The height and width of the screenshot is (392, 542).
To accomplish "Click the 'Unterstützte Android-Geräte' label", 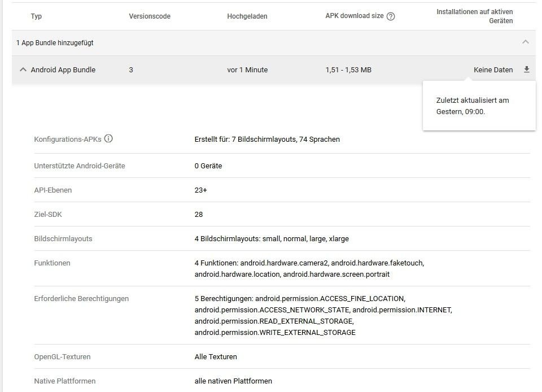I will click(80, 166).
